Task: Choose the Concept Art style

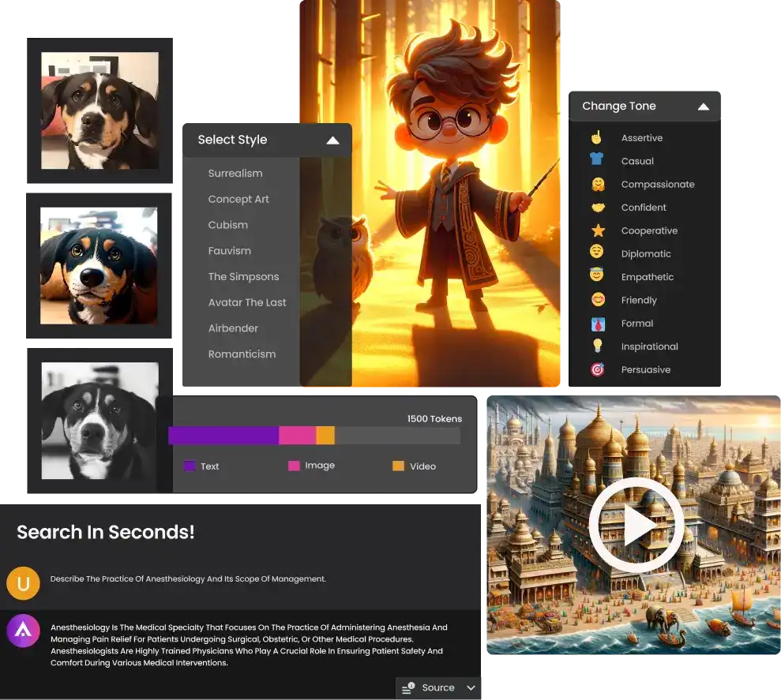Action: coord(238,199)
